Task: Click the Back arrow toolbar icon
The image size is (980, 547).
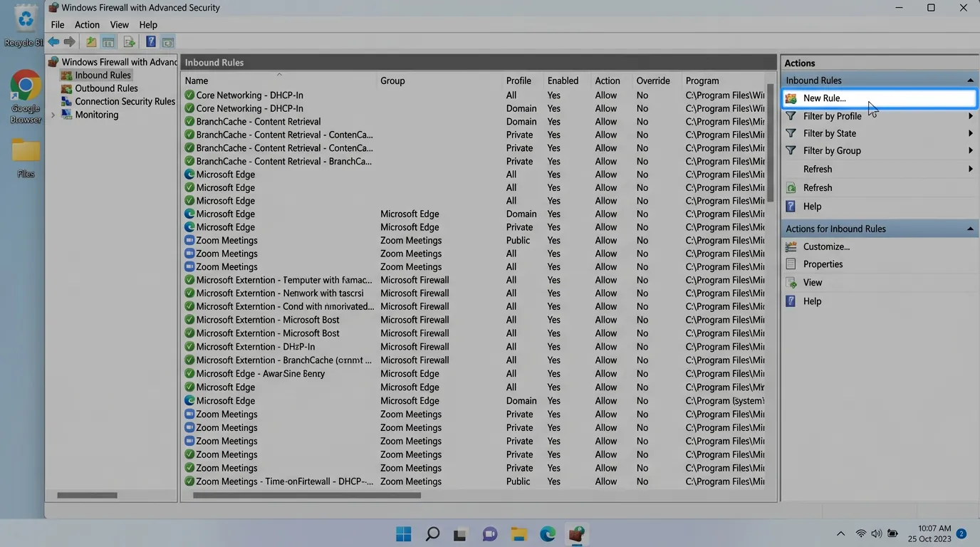Action: (53, 42)
